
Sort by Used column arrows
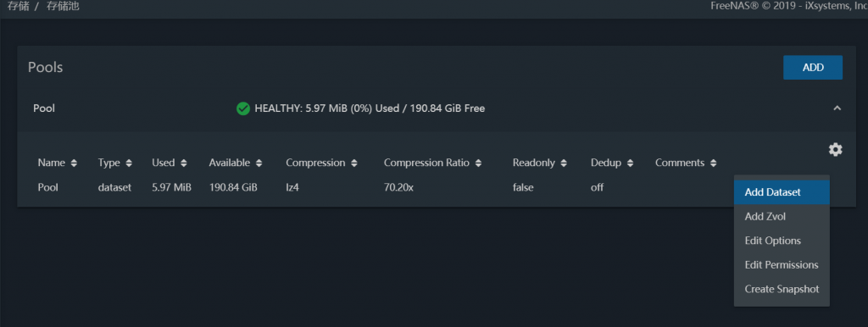(183, 163)
